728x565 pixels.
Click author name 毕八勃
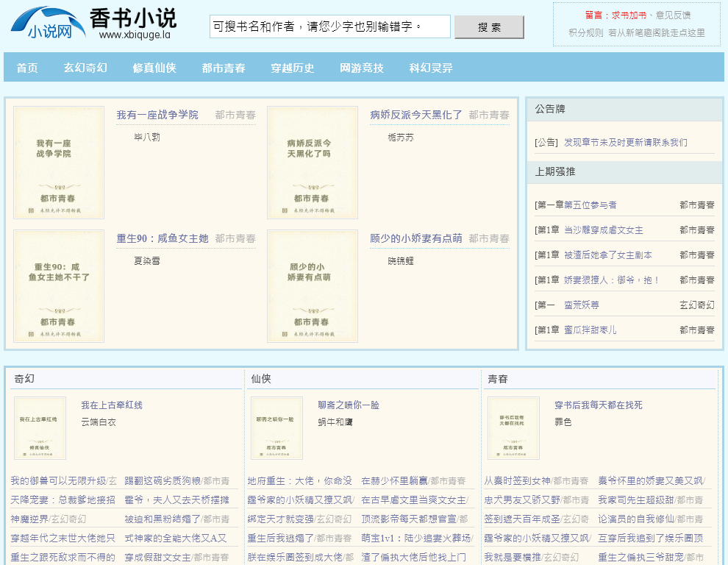point(147,137)
